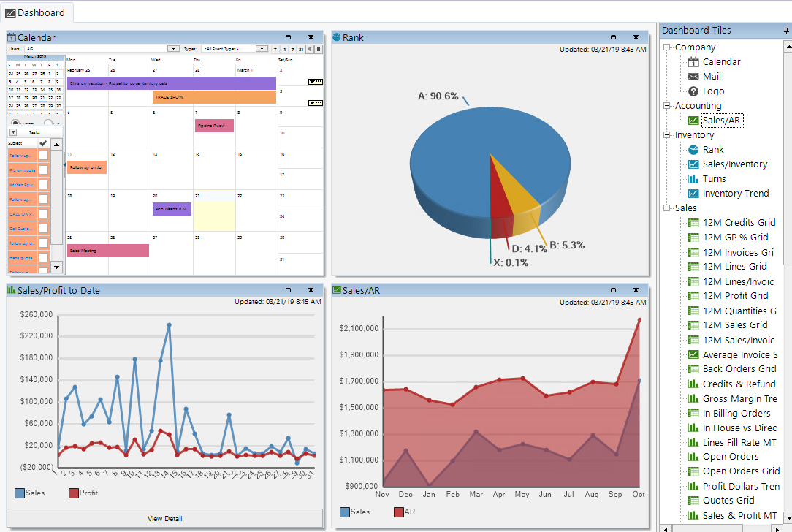The image size is (792, 532).
Task: Open the Users dropdown in Calendar
Action: [174, 49]
